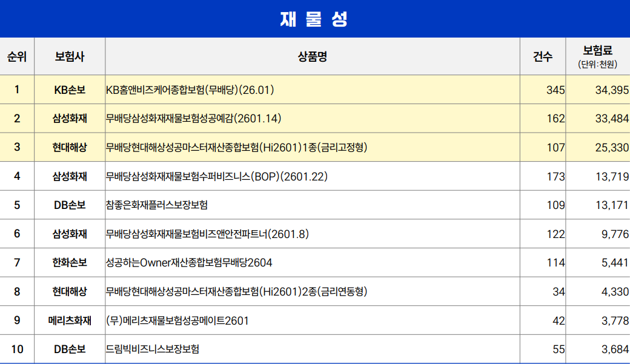The image size is (630, 364).
Task: Click DB손보 cell in rank 5 row
Action: pos(70,205)
